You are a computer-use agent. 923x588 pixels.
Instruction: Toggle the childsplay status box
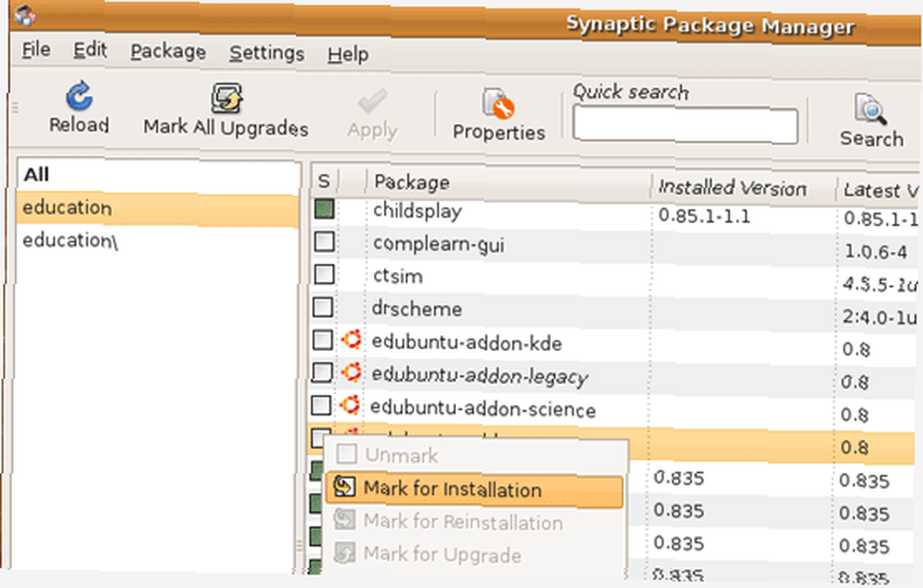click(324, 209)
